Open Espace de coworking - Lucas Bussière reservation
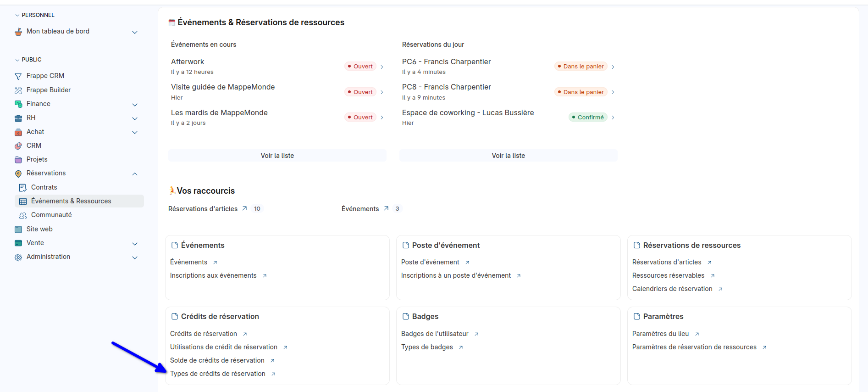The width and height of the screenshot is (868, 392). coord(509,118)
